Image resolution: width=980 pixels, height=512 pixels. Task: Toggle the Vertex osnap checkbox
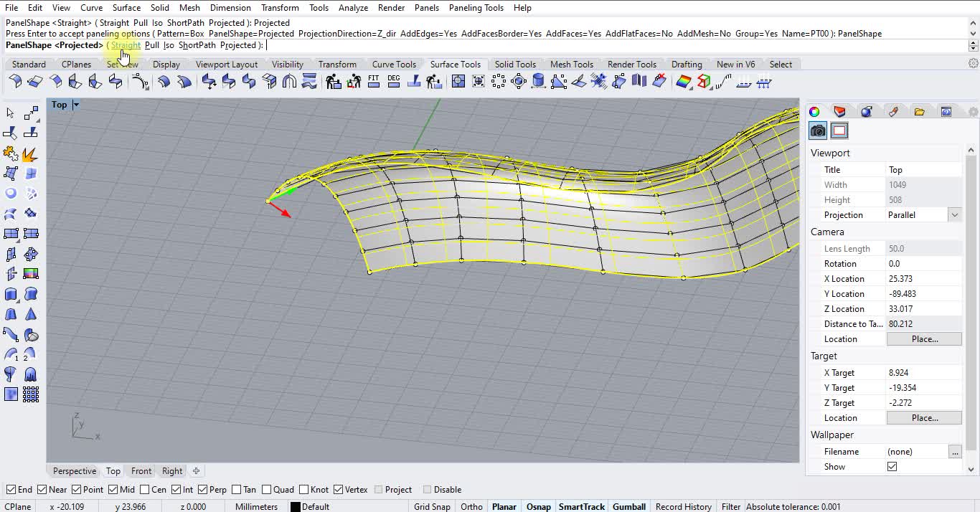tap(339, 490)
